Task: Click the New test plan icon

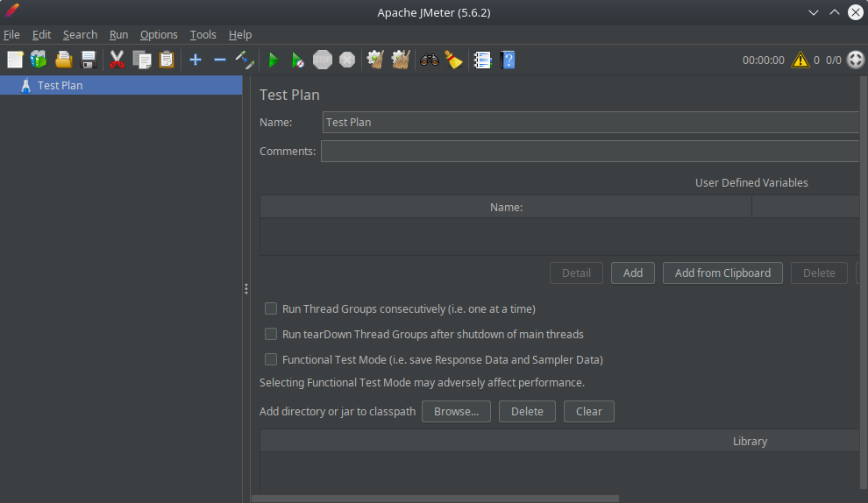Action: pyautogui.click(x=15, y=60)
